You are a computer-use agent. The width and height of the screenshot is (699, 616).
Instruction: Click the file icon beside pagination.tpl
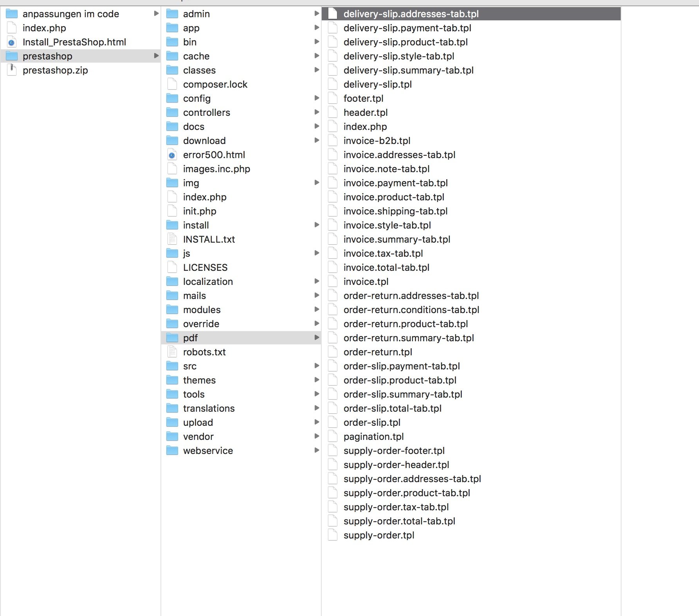[333, 437]
